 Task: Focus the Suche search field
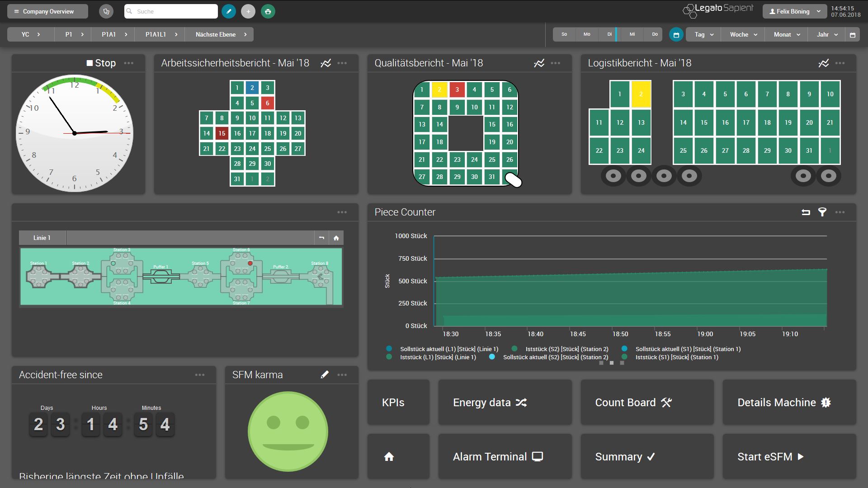[171, 11]
